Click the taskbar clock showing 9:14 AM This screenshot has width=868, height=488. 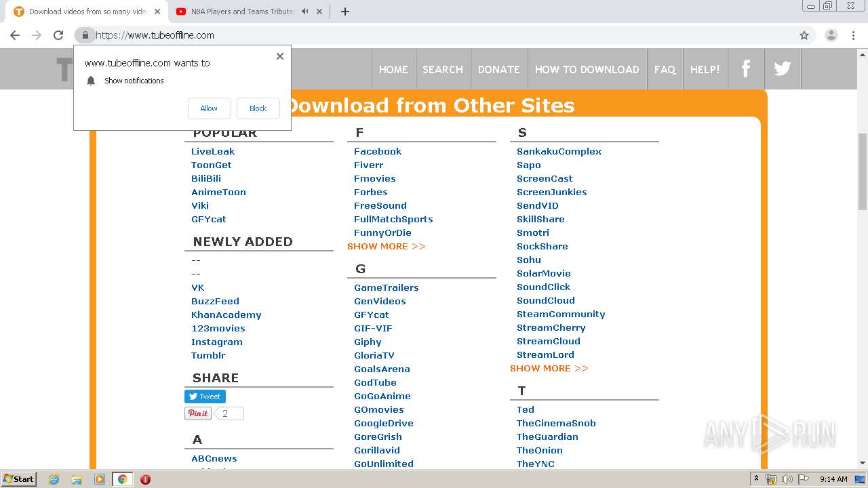pos(833,479)
